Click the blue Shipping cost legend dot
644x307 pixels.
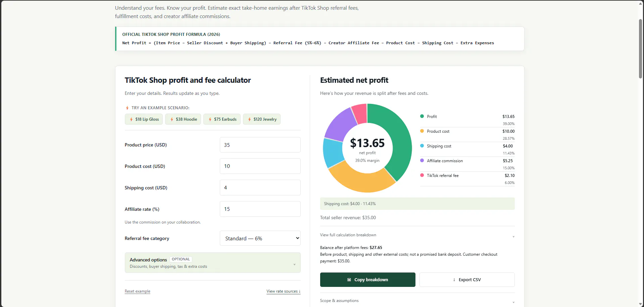pos(422,146)
